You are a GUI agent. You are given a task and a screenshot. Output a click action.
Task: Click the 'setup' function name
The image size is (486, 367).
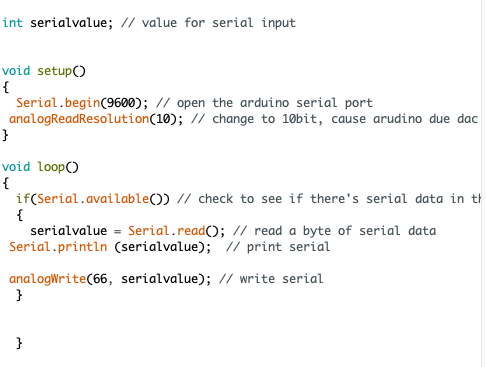click(x=55, y=71)
